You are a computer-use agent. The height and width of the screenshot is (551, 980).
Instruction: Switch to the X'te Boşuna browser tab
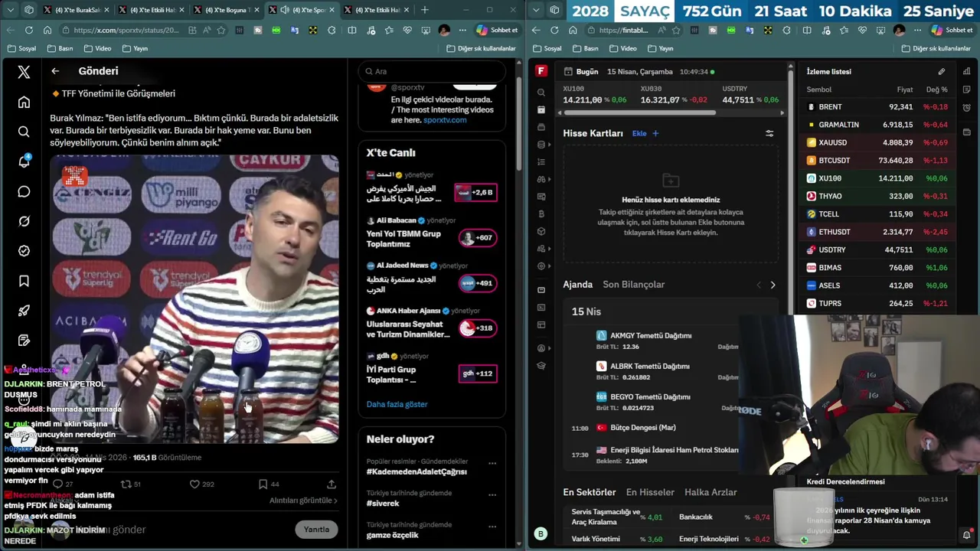pos(226,10)
